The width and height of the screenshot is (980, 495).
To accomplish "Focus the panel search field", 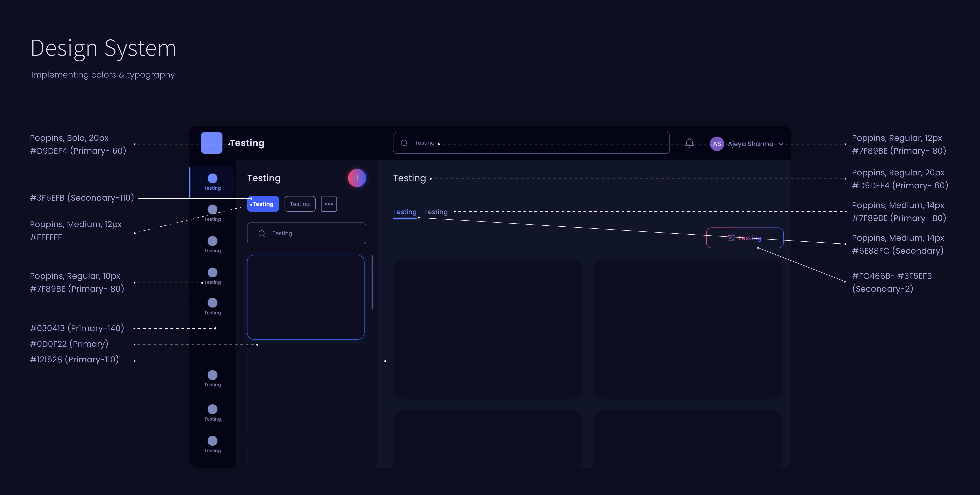I will 307,233.
